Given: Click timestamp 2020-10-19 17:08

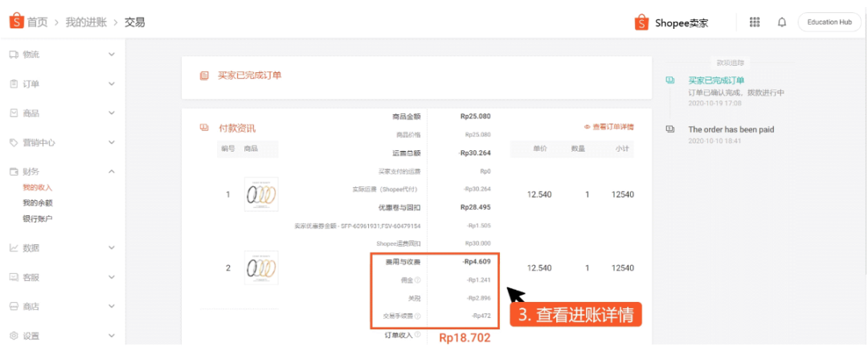Looking at the screenshot, I should click(714, 103).
